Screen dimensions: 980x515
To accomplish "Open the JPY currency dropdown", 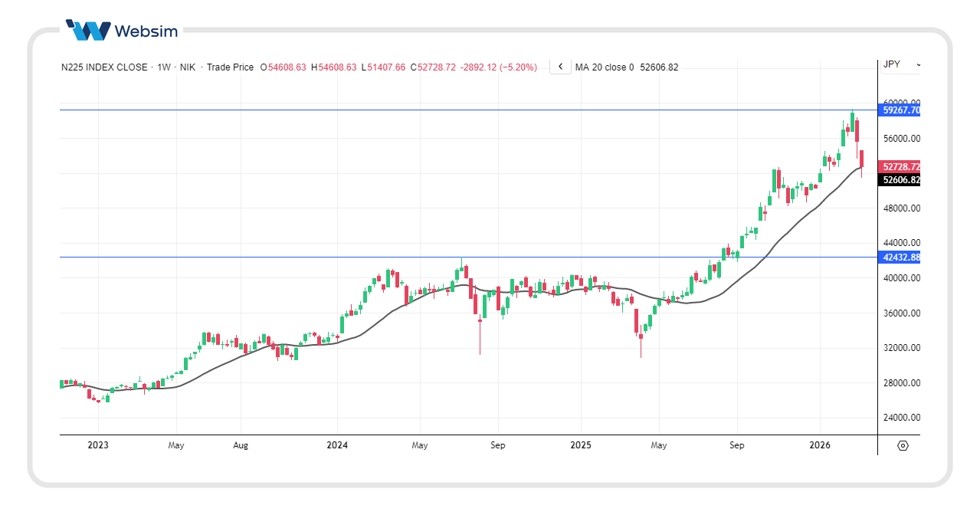I will [x=902, y=64].
